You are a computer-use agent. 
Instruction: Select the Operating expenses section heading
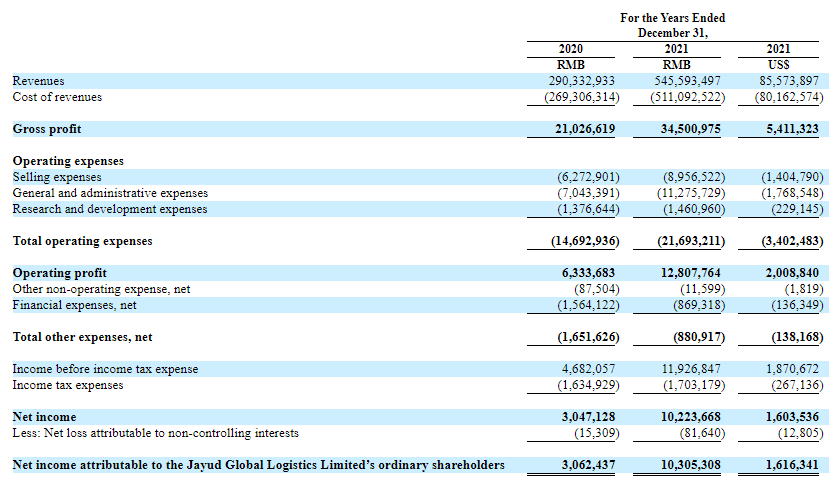68,160
